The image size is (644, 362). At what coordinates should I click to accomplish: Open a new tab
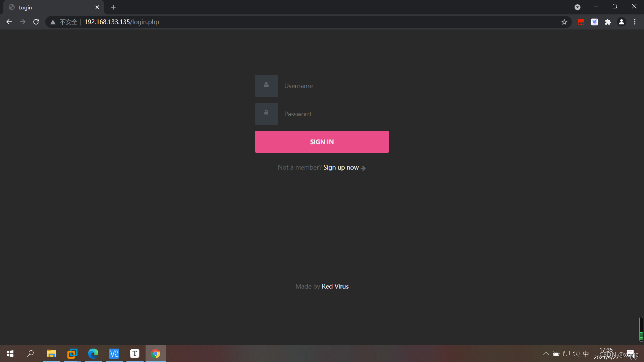[x=113, y=7]
